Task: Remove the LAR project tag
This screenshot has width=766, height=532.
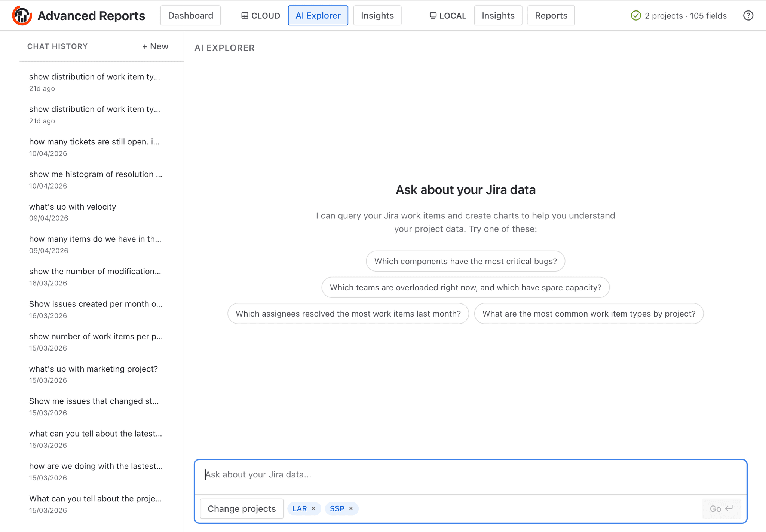Action: click(x=313, y=508)
